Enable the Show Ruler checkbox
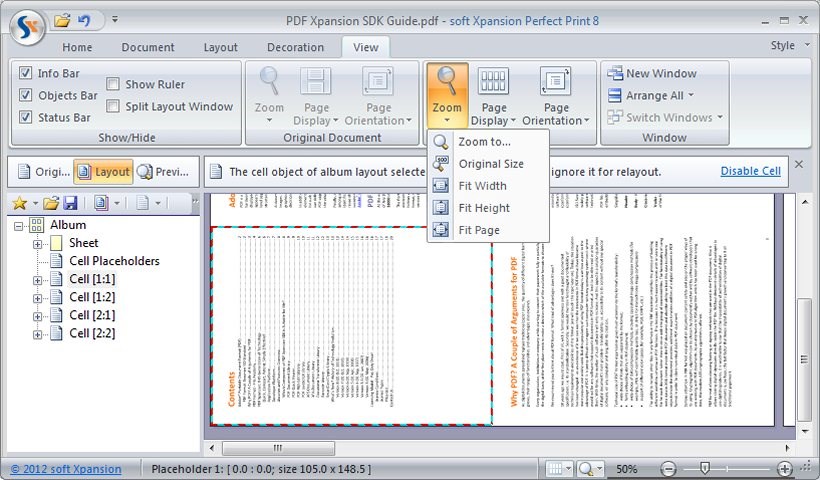 (112, 84)
